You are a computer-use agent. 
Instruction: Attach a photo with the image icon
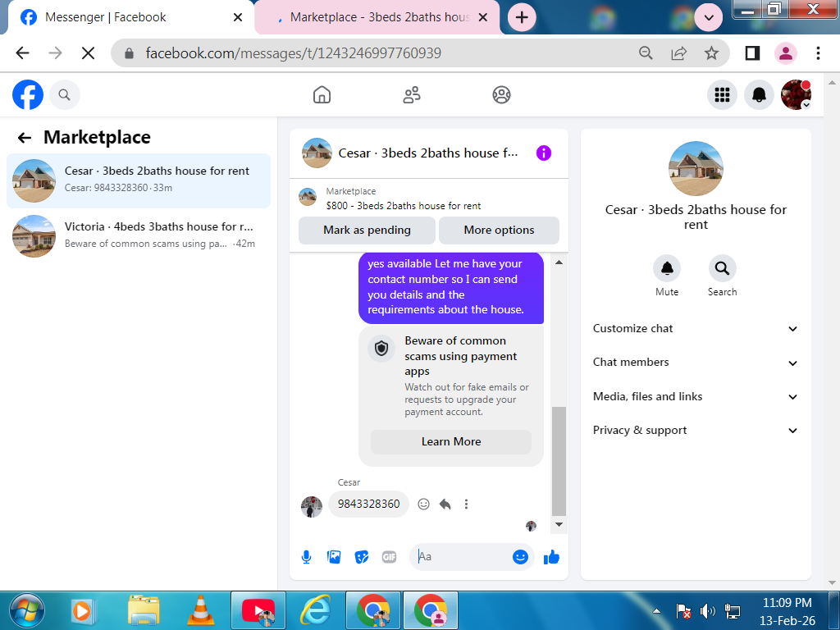click(x=334, y=557)
